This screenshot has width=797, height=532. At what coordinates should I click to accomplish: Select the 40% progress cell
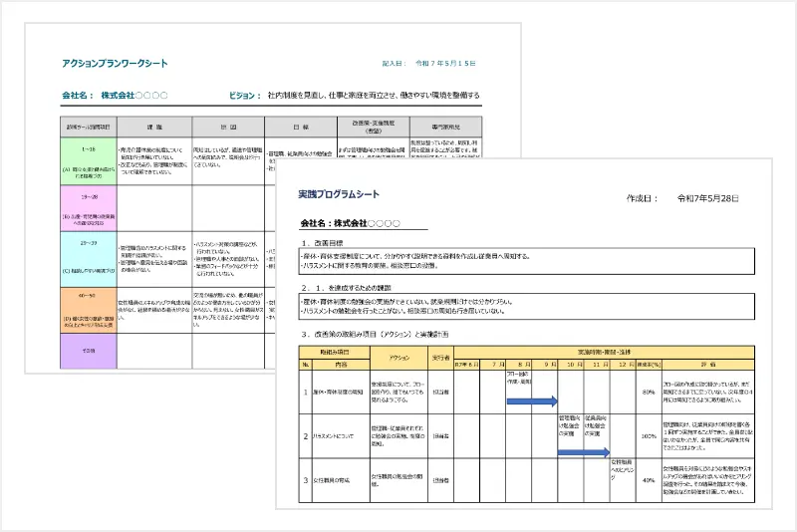coord(648,480)
